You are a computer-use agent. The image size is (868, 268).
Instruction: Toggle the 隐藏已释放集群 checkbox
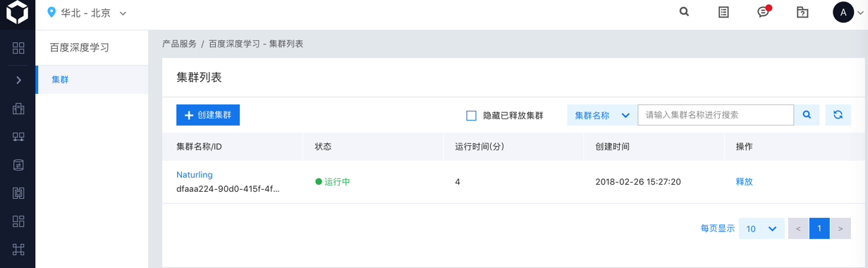[471, 116]
